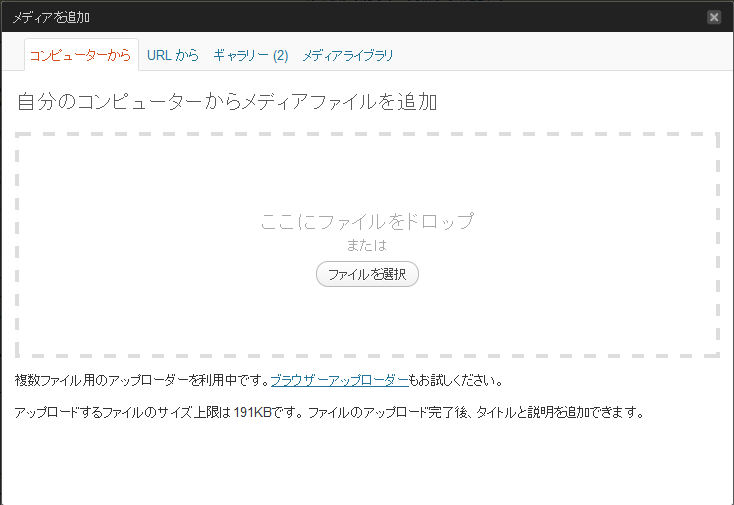This screenshot has width=734, height=505.
Task: Click the または text
Action: 367,245
